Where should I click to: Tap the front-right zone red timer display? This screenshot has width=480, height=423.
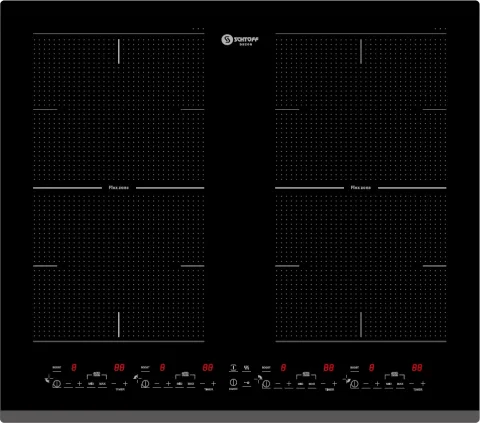pyautogui.click(x=417, y=367)
